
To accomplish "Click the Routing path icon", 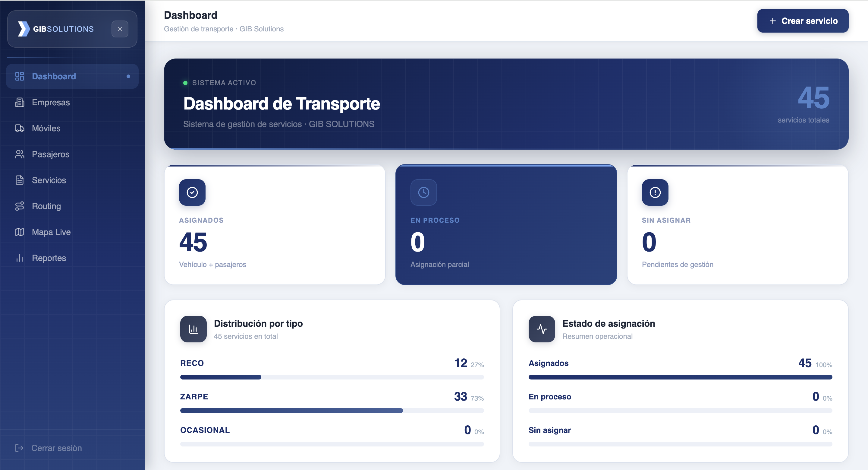I will coord(20,206).
